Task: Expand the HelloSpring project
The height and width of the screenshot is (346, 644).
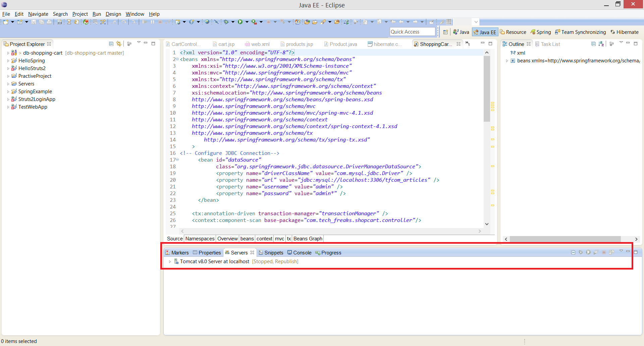Action: click(x=8, y=61)
